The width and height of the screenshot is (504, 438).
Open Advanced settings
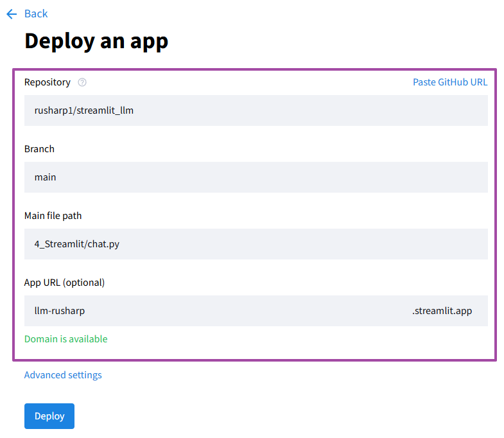click(63, 375)
